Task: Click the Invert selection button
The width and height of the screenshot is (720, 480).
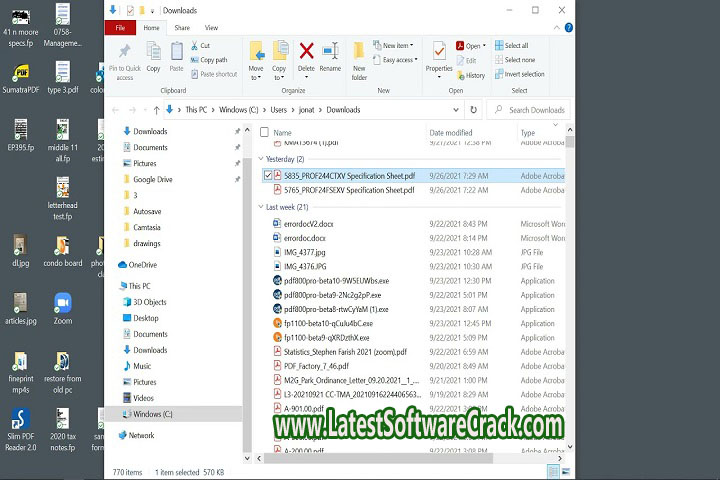Action: click(x=524, y=74)
